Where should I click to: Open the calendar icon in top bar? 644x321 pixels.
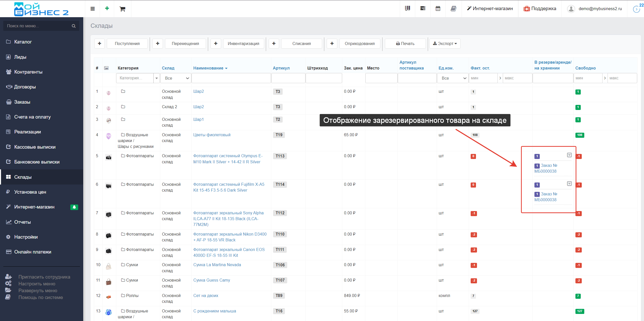click(438, 8)
